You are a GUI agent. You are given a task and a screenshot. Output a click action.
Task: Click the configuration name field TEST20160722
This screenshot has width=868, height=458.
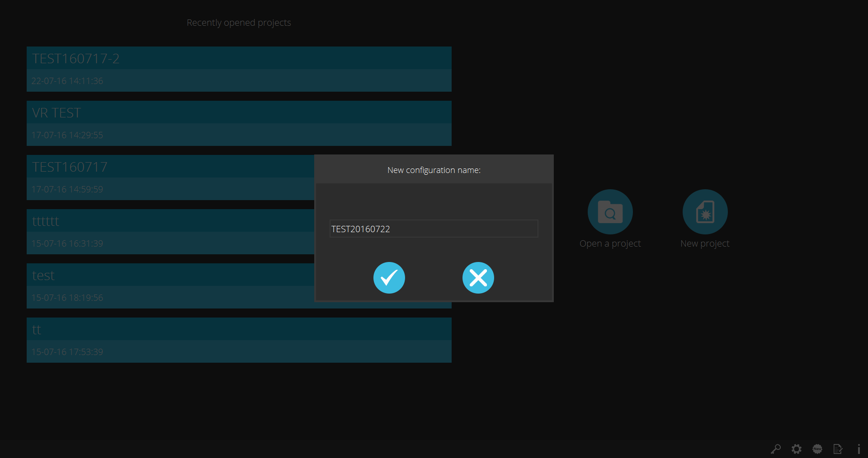click(434, 229)
